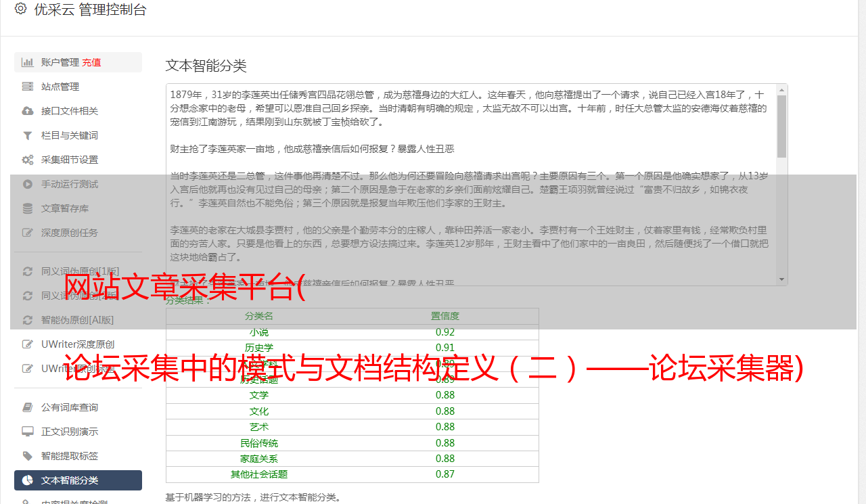Image resolution: width=866 pixels, height=504 pixels.
Task: Click the 置信度 column header
Action: pyautogui.click(x=445, y=316)
